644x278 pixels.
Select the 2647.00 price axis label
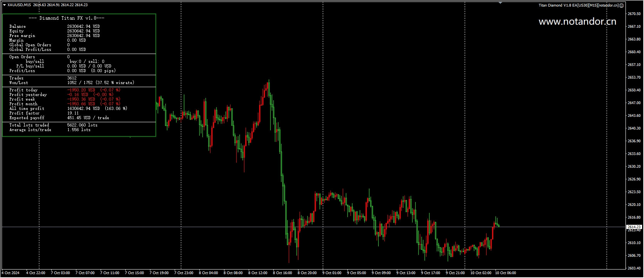[634, 103]
